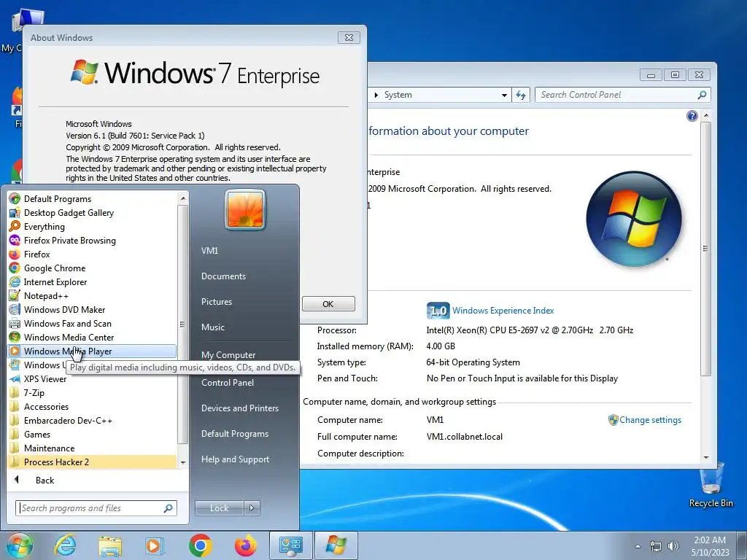Expand the Maintenance folder
The height and width of the screenshot is (560, 747).
click(x=93, y=448)
